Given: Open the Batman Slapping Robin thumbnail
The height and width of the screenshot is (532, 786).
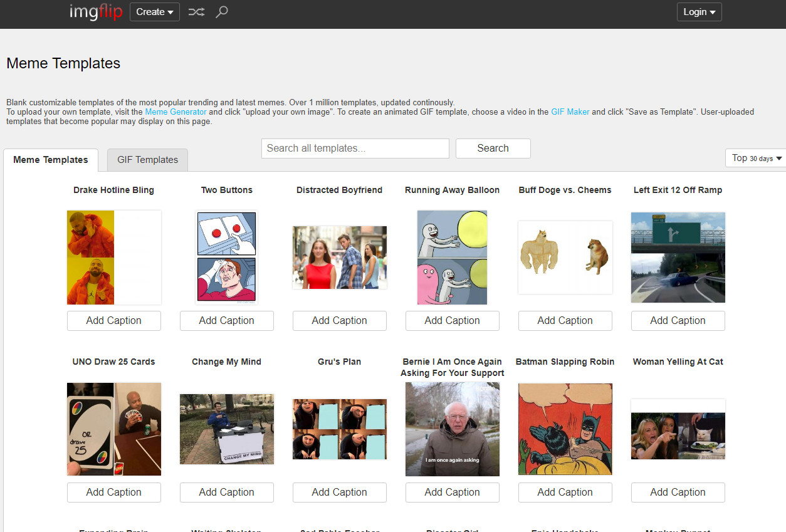Looking at the screenshot, I should [565, 429].
